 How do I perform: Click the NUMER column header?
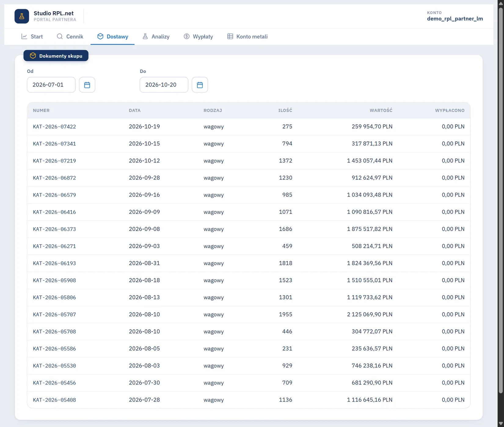point(41,111)
